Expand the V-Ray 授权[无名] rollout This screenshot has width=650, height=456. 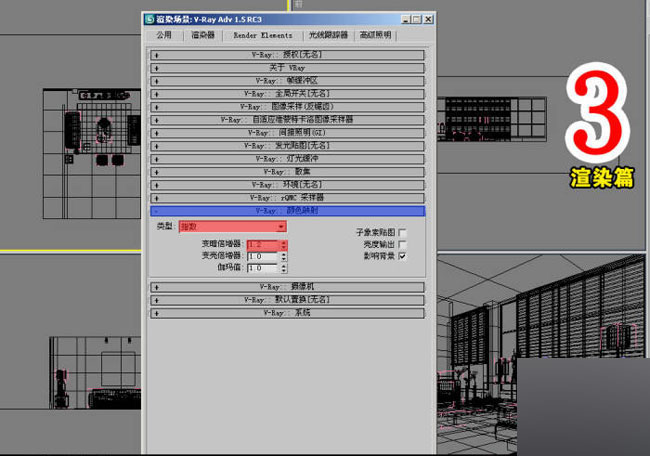[x=287, y=55]
